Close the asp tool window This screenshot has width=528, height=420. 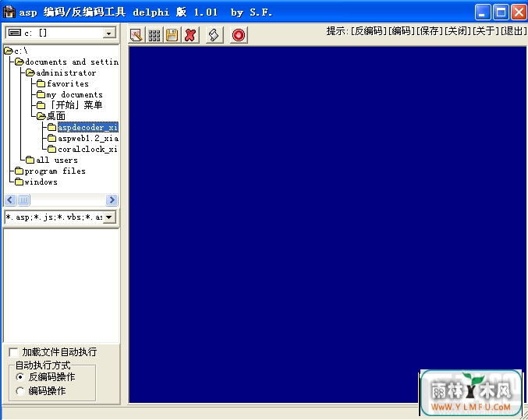519,12
